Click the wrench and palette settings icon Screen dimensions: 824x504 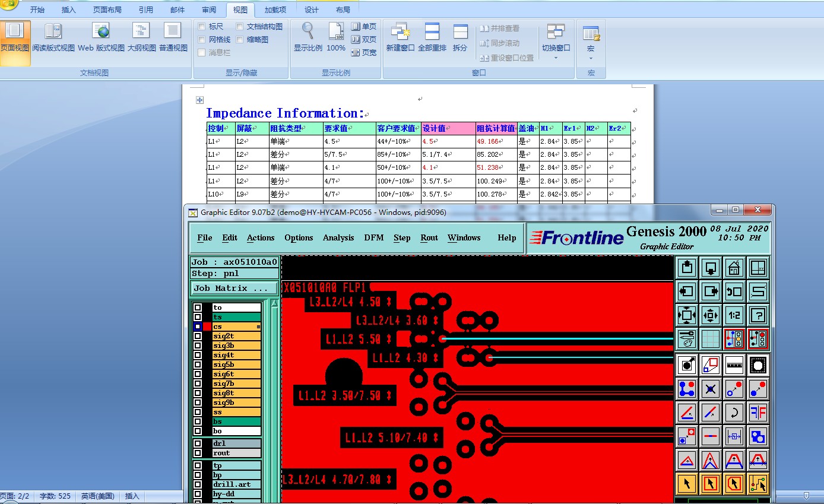click(687, 339)
